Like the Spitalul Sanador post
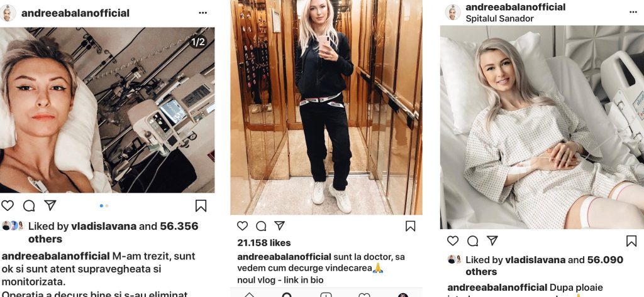The height and width of the screenshot is (297, 644). 453,240
